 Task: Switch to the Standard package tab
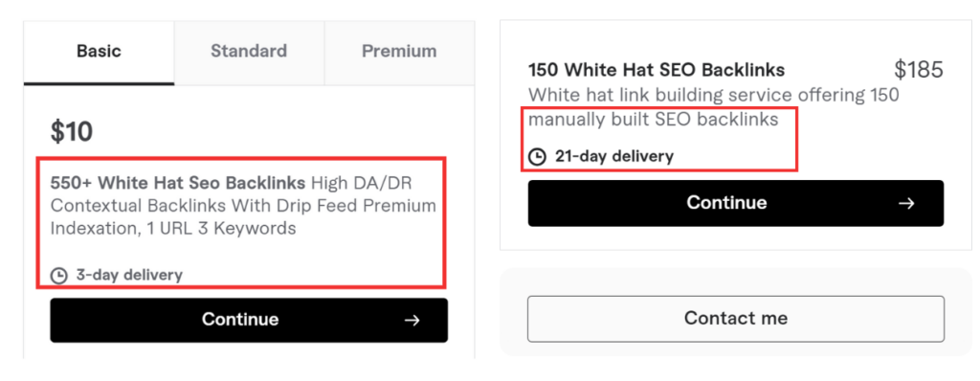(249, 53)
